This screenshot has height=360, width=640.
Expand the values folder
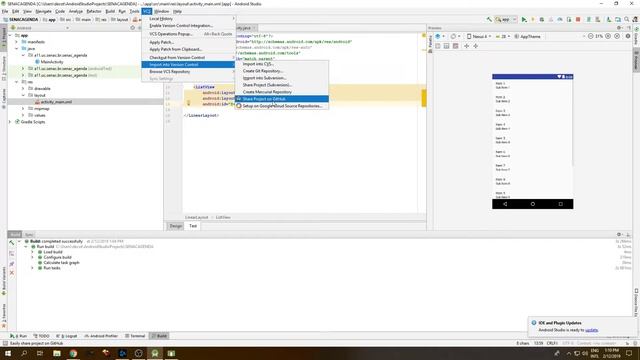(x=23, y=115)
